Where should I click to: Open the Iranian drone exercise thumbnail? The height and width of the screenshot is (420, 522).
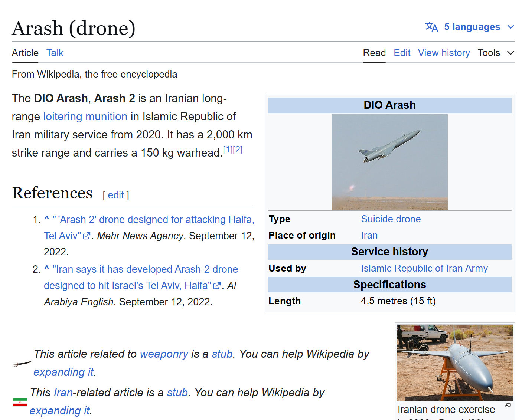(455, 363)
